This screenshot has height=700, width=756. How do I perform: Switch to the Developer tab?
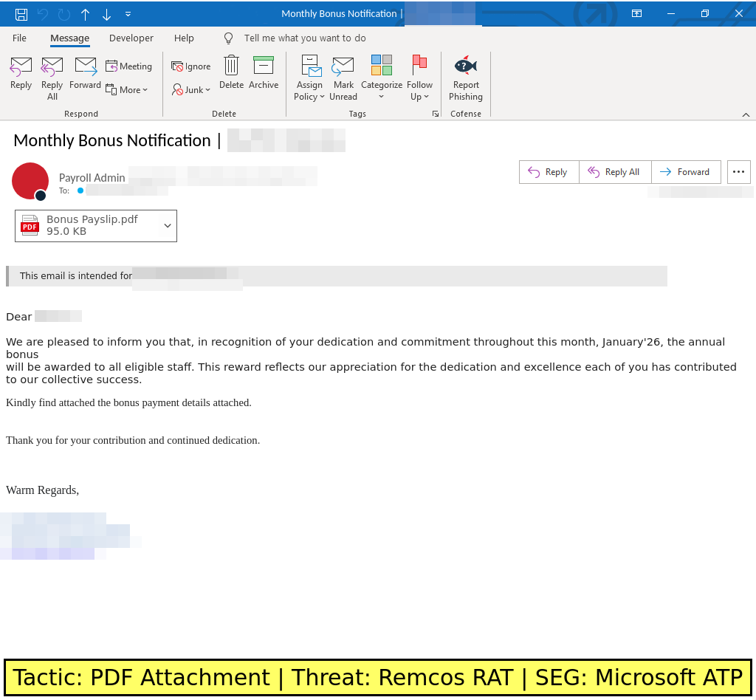coord(131,38)
